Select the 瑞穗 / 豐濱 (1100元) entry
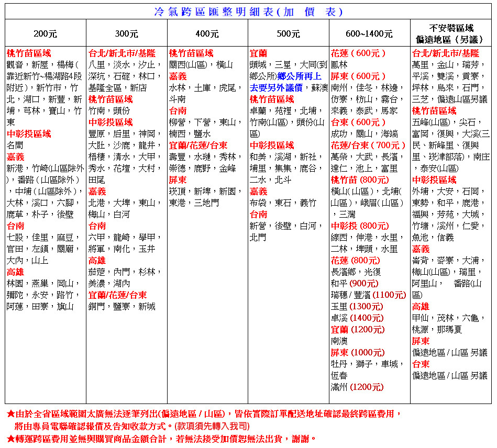 click(368, 295)
